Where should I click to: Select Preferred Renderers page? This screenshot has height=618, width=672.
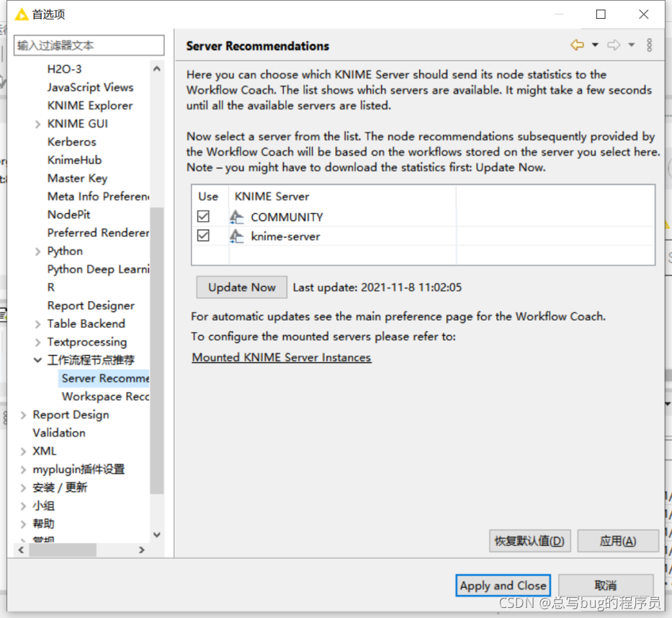98,233
